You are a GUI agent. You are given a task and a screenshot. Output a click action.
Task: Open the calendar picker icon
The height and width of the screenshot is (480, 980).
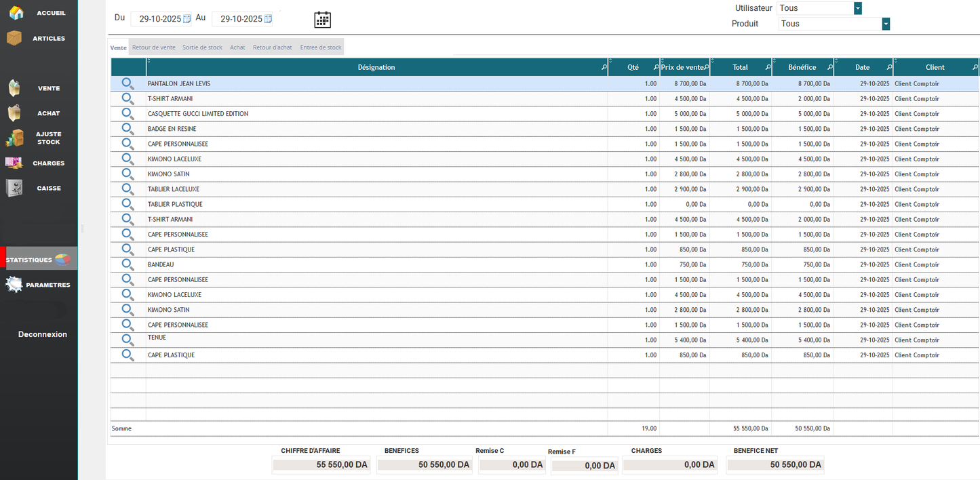click(x=322, y=20)
